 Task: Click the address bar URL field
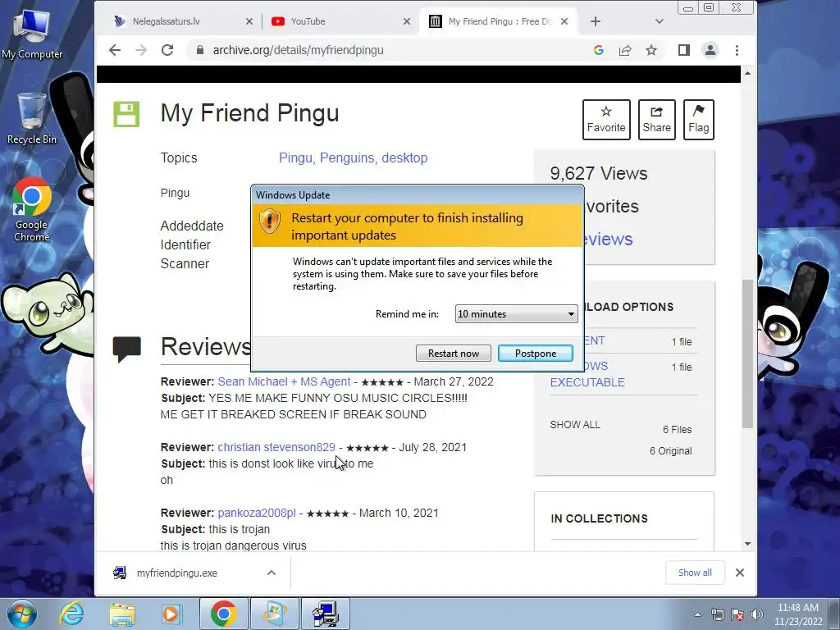pos(386,50)
